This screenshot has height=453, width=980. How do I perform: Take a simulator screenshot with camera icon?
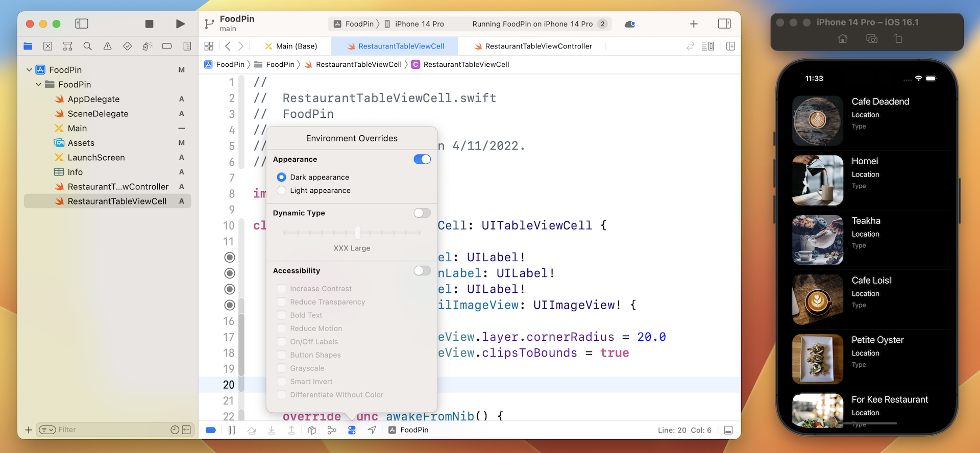point(872,39)
